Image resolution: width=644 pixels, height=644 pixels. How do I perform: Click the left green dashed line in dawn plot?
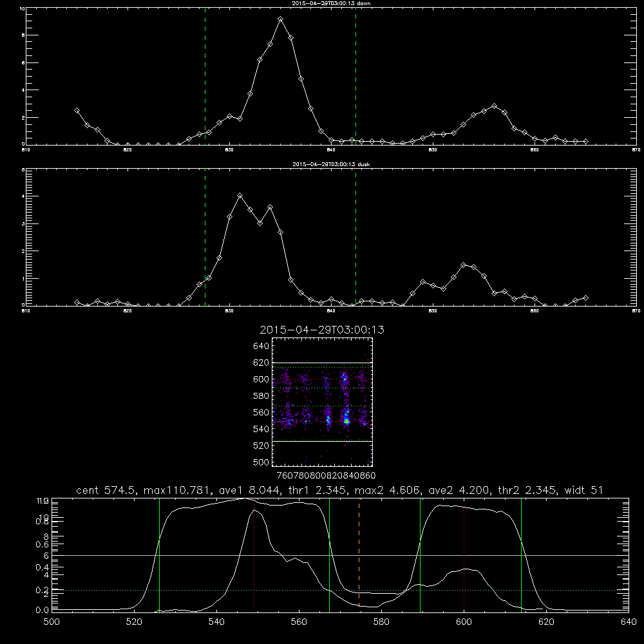[x=205, y=76]
